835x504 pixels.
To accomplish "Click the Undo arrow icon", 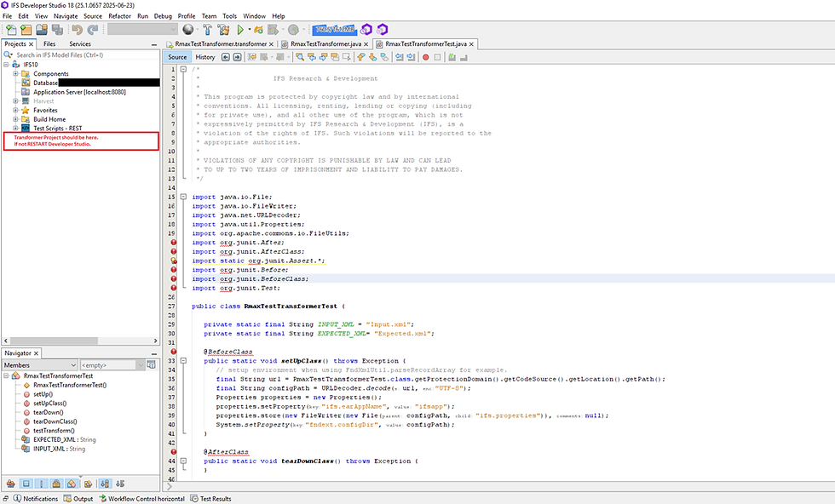I will click(78, 30).
